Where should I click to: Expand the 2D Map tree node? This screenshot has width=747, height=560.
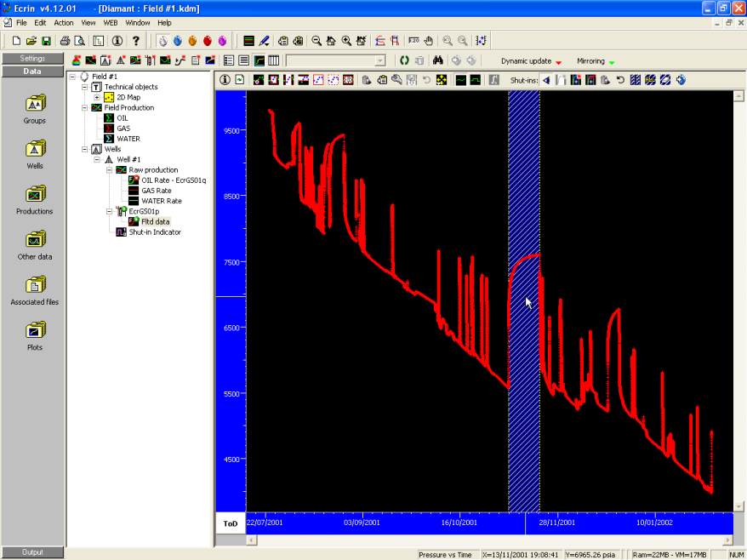click(x=97, y=97)
